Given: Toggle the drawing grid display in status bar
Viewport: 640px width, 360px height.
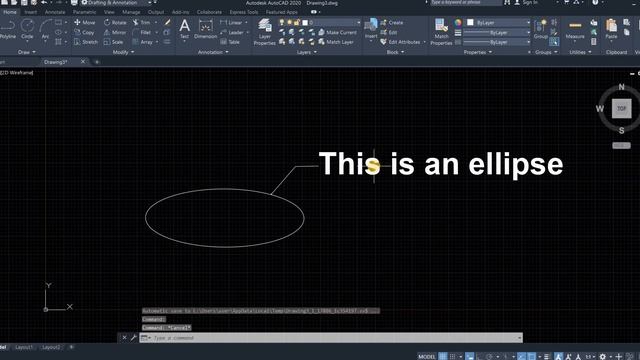Looking at the screenshot, I should [x=442, y=356].
